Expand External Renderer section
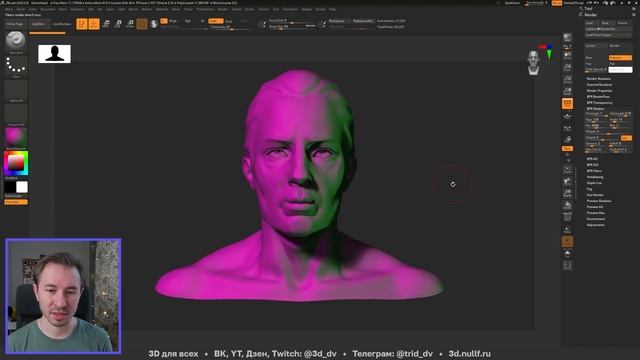The height and width of the screenshot is (360, 640). pos(599,84)
